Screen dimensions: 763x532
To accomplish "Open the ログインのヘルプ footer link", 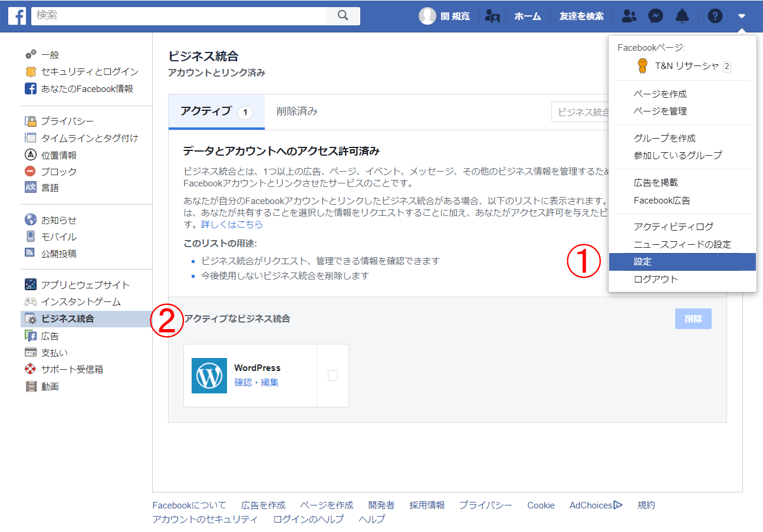I will click(x=308, y=519).
